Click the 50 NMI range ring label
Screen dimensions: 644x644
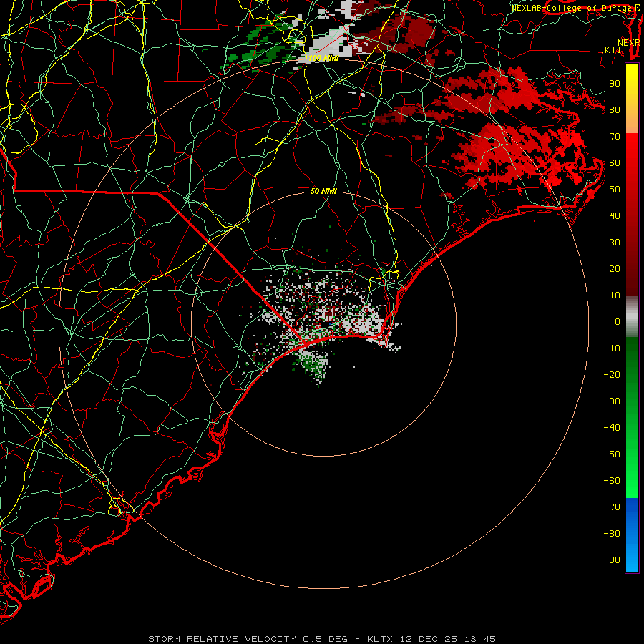click(x=323, y=191)
